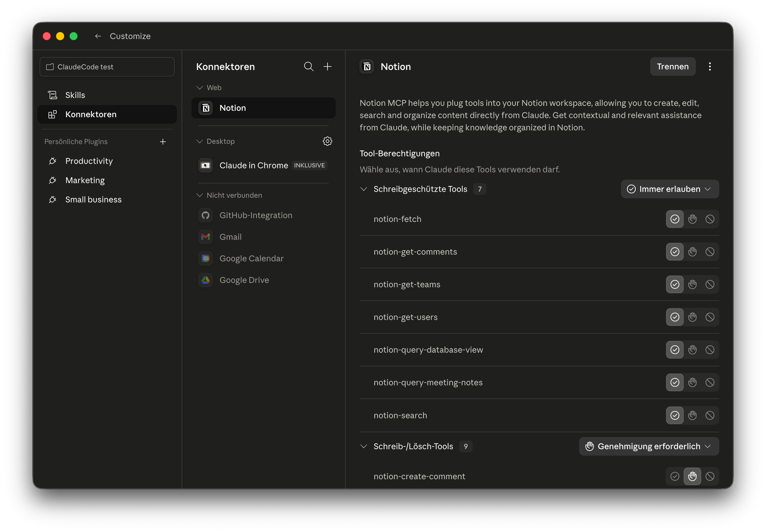Screen dimensions: 766x532
Task: Click the Google Calendar icon
Action: pos(206,258)
